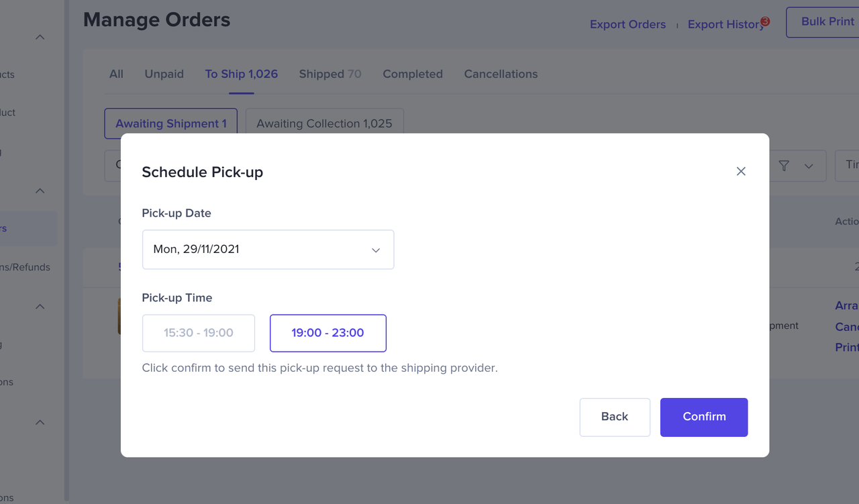Select the 15:30 - 19:00 pick-up time
The height and width of the screenshot is (504, 859).
(x=199, y=333)
